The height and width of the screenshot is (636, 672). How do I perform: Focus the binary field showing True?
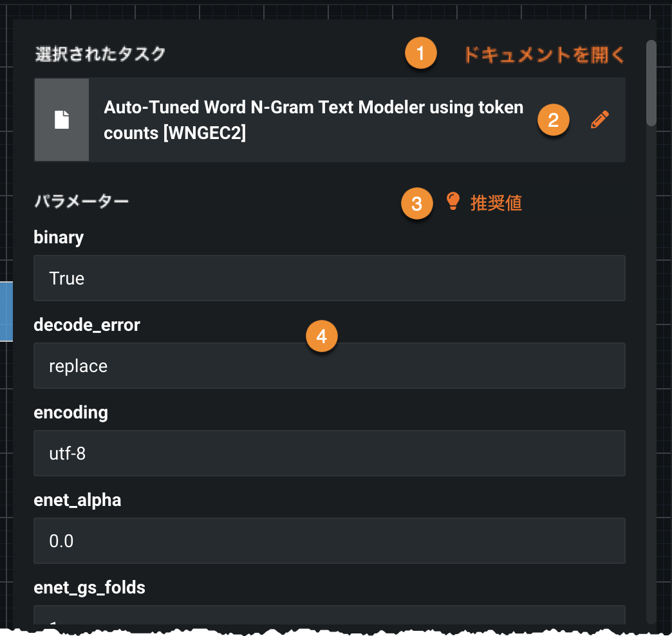point(329,278)
